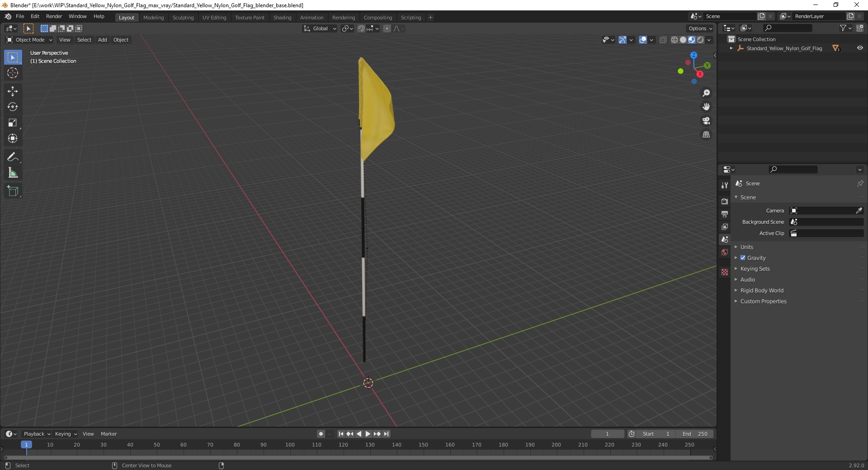Open the Render properties tab
Image resolution: width=868 pixels, height=470 pixels.
pyautogui.click(x=725, y=201)
